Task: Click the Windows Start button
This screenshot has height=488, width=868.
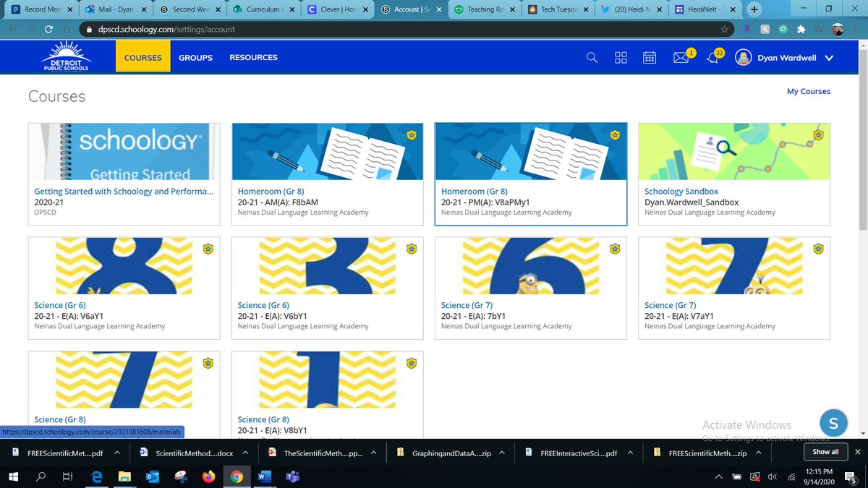Action: 13,477
